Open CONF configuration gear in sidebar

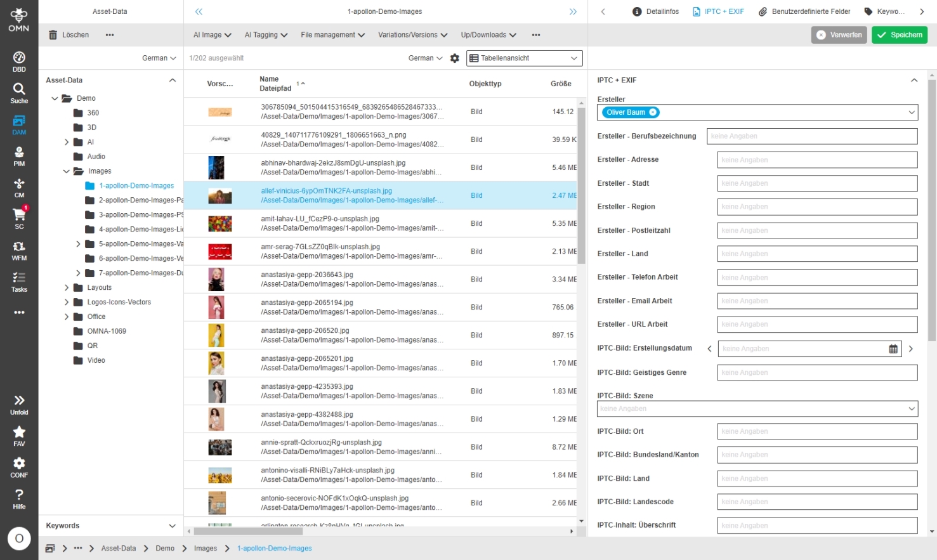point(19,467)
